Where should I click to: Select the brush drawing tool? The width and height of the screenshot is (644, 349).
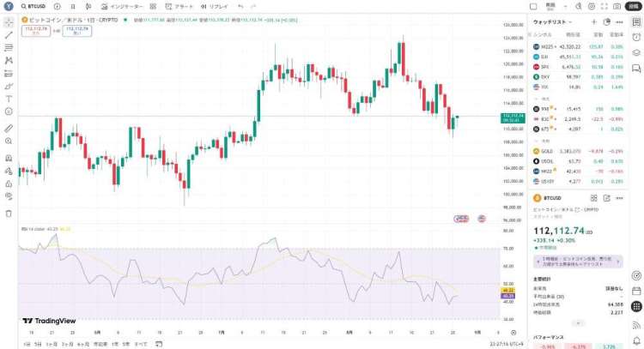(x=9, y=86)
